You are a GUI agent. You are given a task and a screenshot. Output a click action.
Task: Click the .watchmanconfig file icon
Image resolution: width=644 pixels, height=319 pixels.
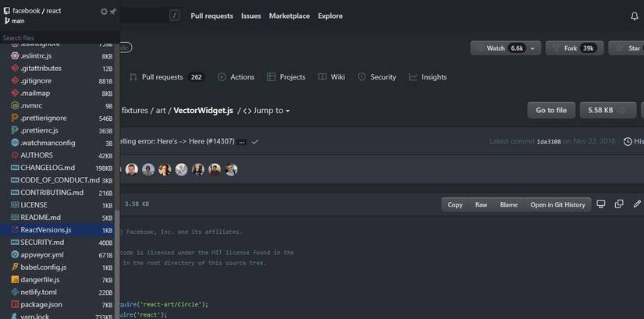(x=15, y=143)
